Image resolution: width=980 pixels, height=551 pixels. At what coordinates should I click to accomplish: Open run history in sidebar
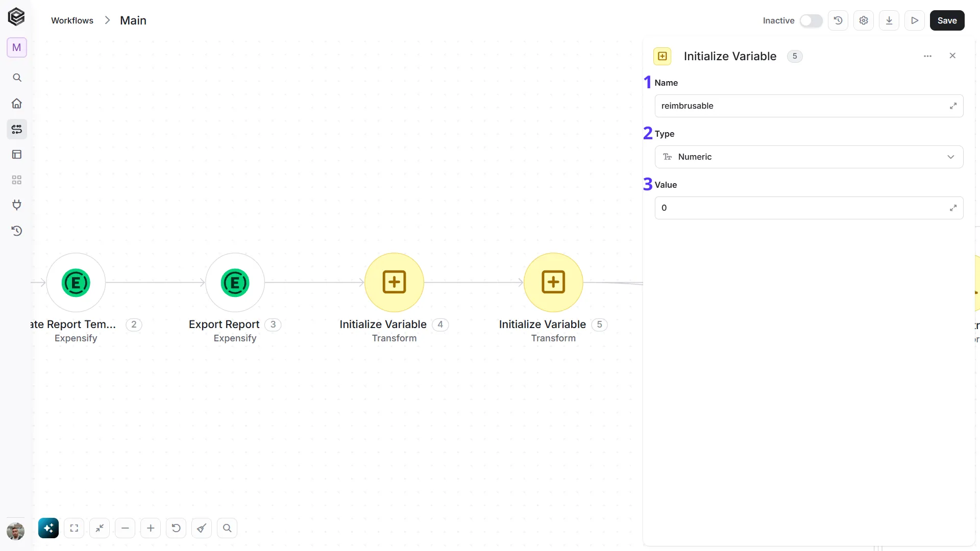pyautogui.click(x=17, y=231)
